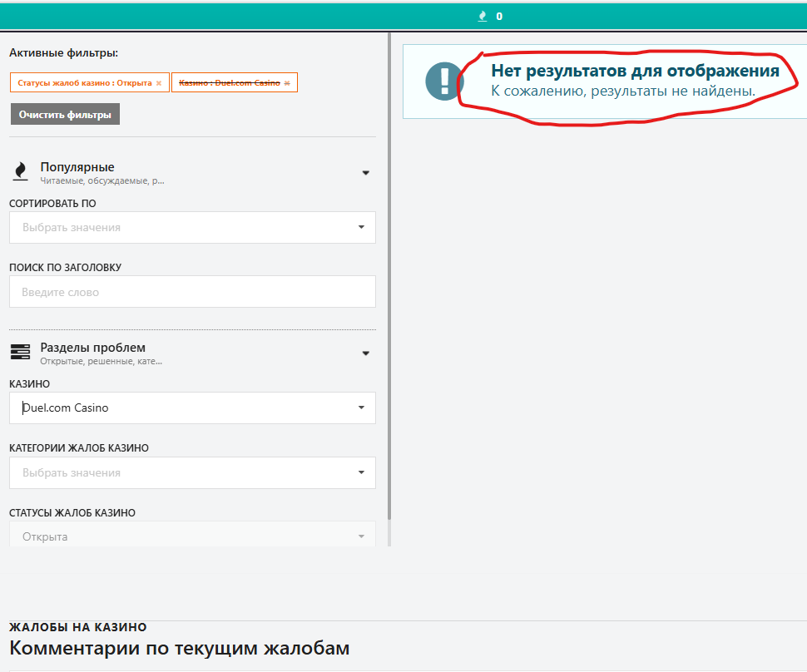The height and width of the screenshot is (672, 807).
Task: Click the 'Популярные' section title
Action: 77,167
